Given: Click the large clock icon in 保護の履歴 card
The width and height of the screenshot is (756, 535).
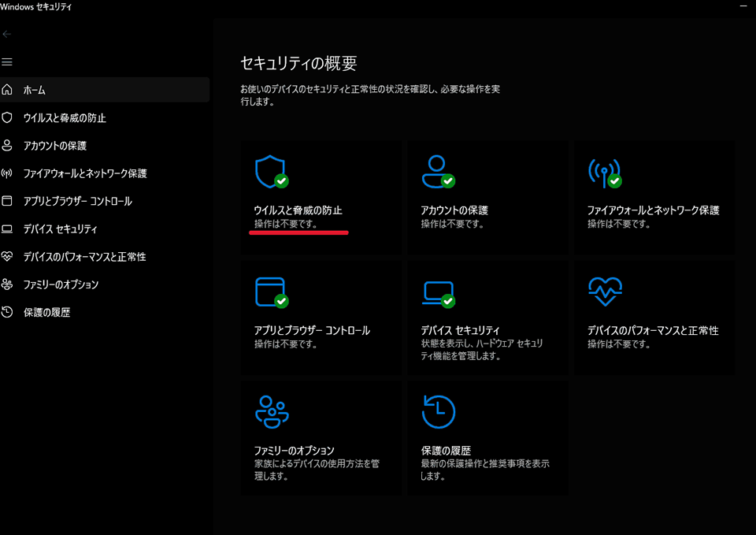Looking at the screenshot, I should 438,412.
